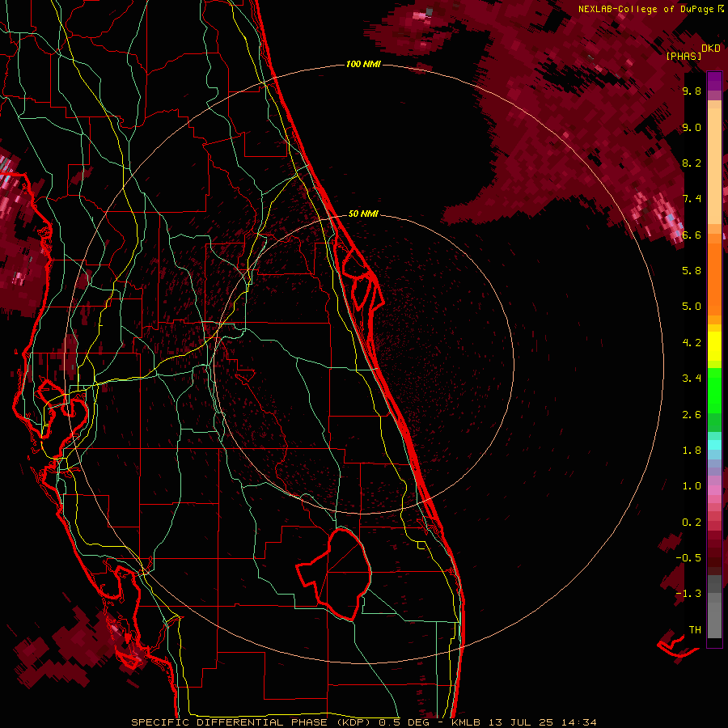The height and width of the screenshot is (728, 728).
Task: Click the 4.2 value on the legend
Action: (x=692, y=343)
